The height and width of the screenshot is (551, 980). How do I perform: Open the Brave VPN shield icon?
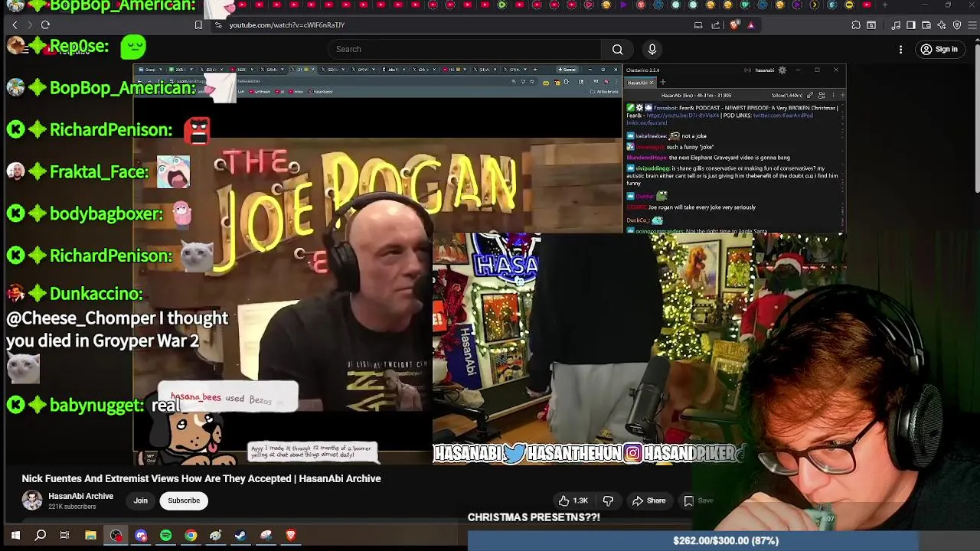[957, 25]
